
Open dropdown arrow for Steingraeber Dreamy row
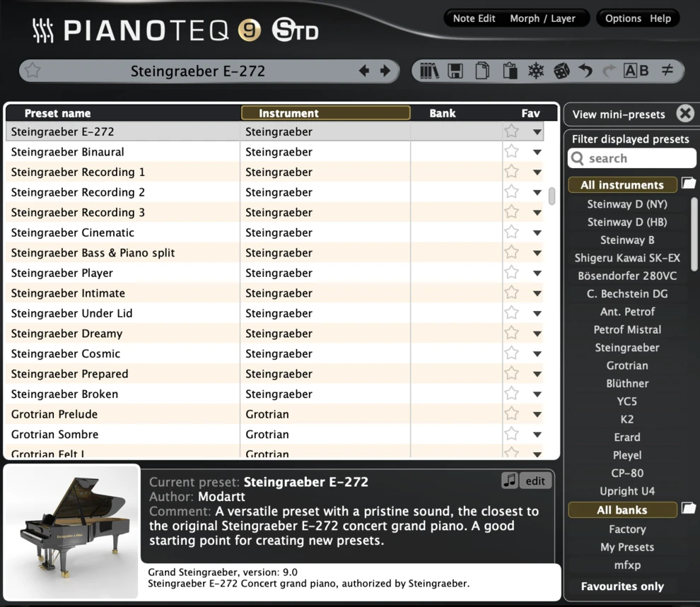(537, 334)
